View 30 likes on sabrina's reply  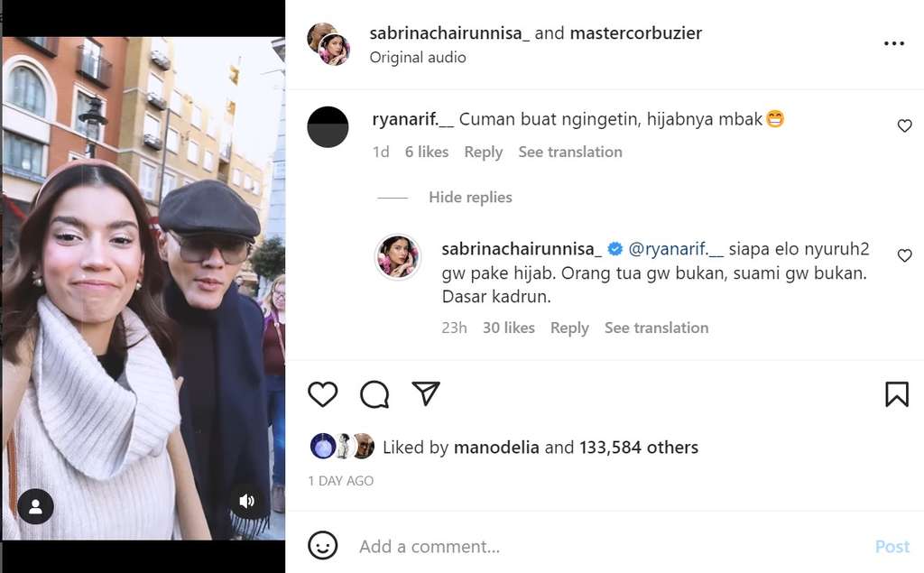508,328
